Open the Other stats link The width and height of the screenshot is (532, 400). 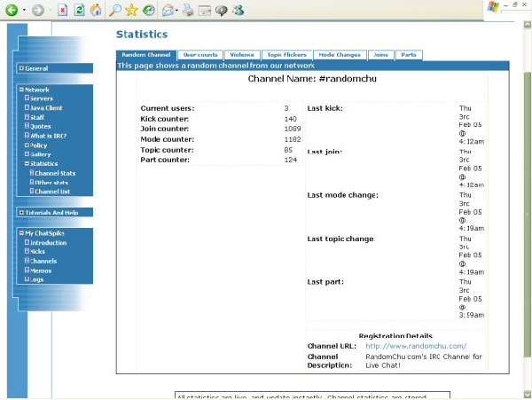click(51, 183)
